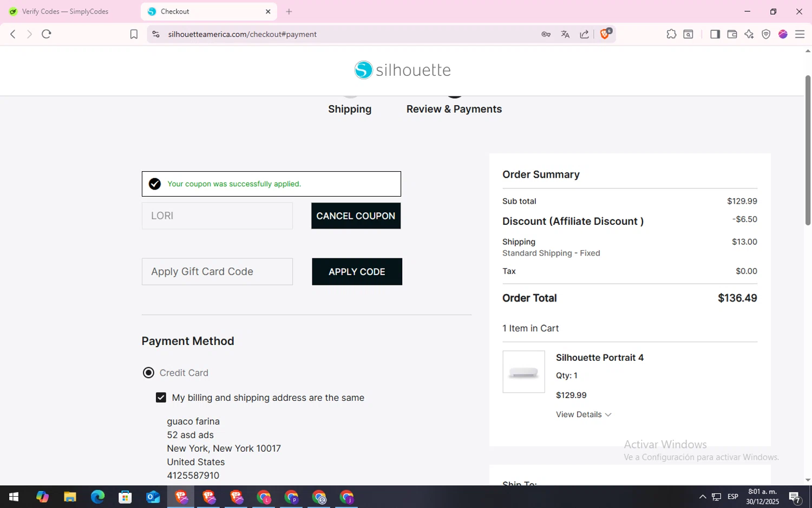Close the Checkout tab

point(268,11)
